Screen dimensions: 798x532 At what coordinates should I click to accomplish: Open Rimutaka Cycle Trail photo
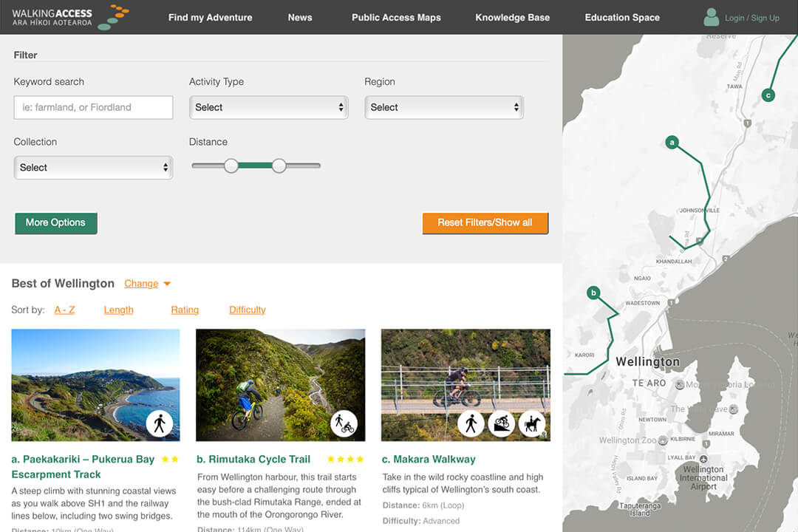pyautogui.click(x=281, y=385)
